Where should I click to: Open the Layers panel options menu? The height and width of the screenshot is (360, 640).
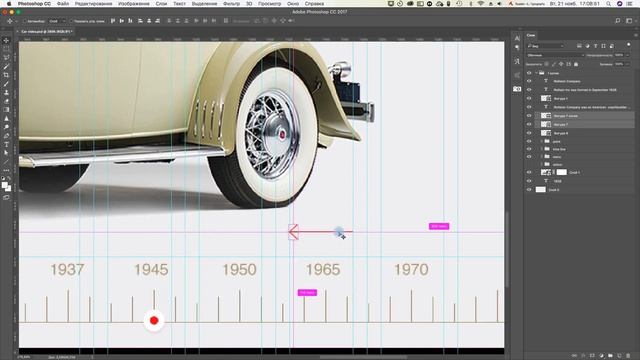click(635, 36)
